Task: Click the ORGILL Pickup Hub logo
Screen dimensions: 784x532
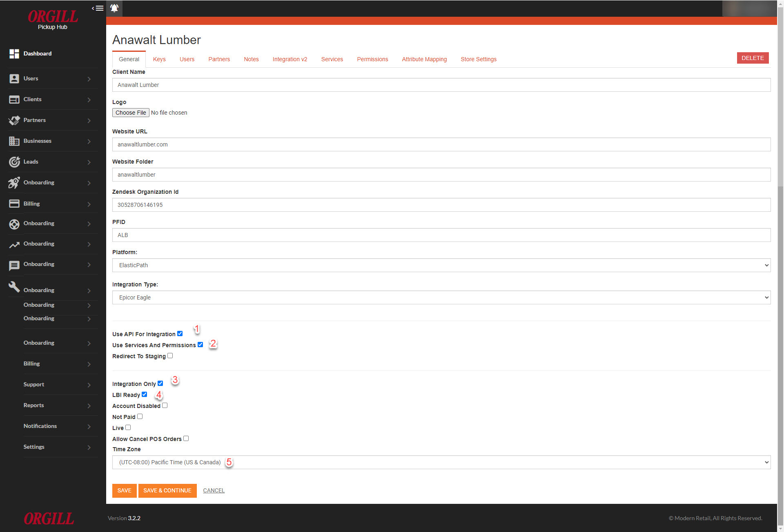Action: click(x=53, y=19)
